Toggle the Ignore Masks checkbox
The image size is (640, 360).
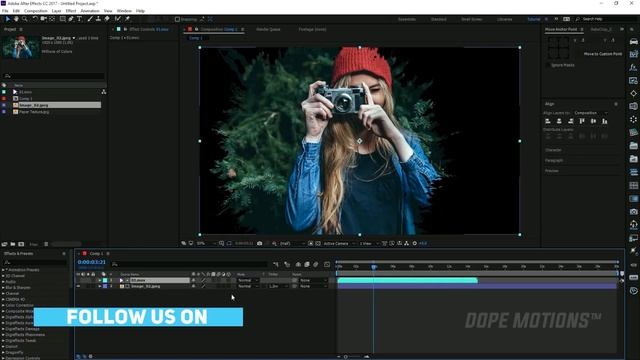point(548,65)
